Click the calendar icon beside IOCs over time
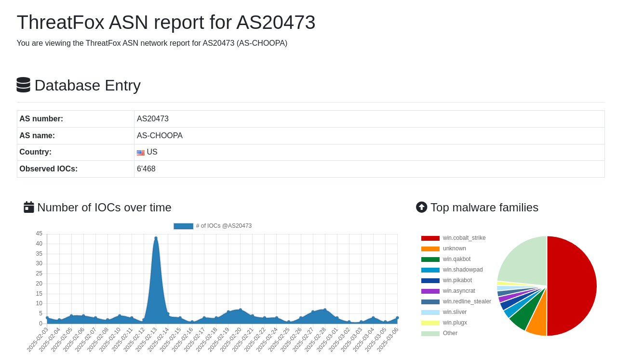The image size is (617, 364). click(29, 207)
